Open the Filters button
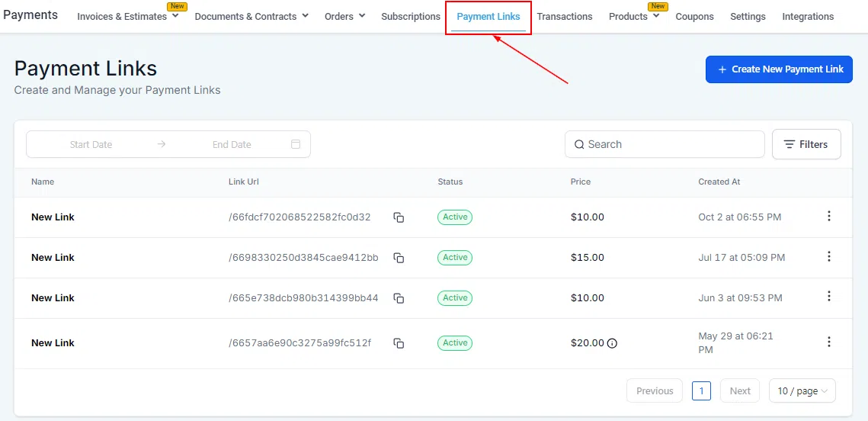The height and width of the screenshot is (421, 868). (x=806, y=144)
